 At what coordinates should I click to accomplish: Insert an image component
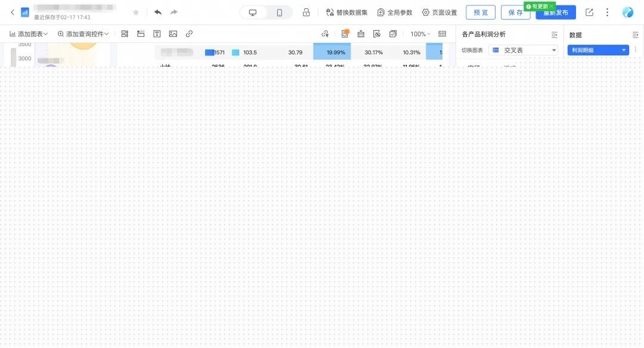tap(173, 34)
